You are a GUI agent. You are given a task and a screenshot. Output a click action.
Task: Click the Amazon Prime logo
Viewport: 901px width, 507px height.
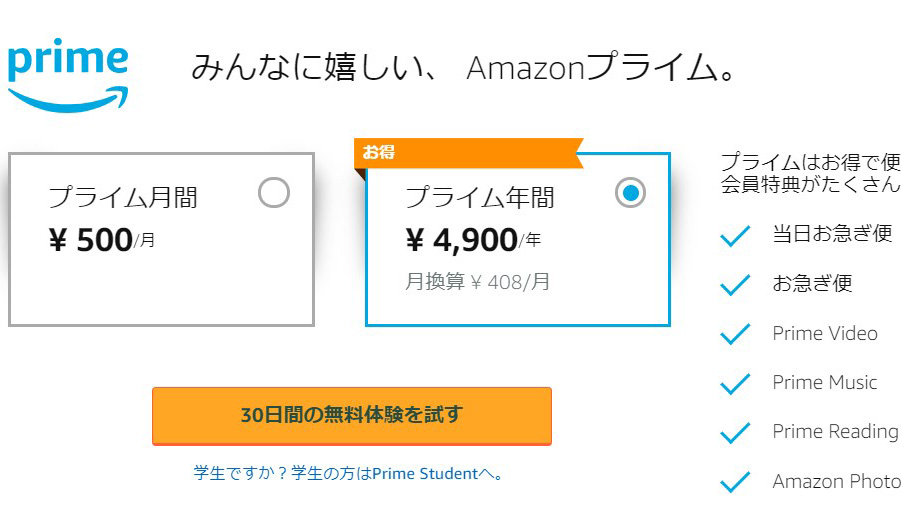coord(67,73)
